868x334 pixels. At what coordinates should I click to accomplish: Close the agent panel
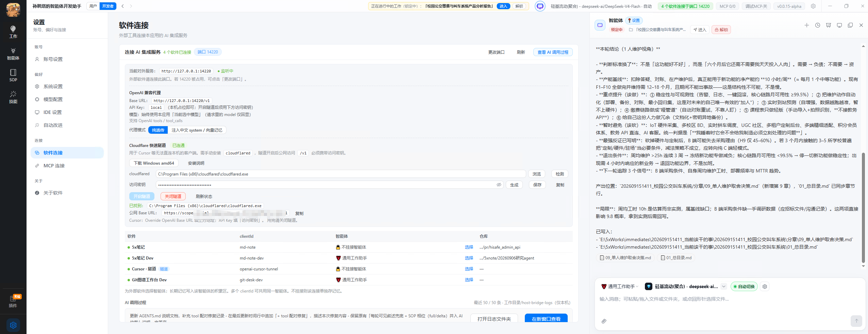[x=861, y=25]
